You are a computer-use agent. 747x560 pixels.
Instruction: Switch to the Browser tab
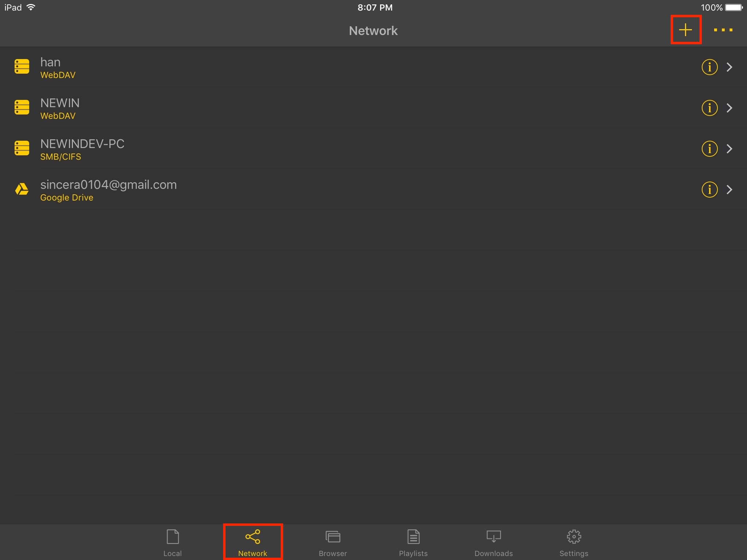click(333, 543)
